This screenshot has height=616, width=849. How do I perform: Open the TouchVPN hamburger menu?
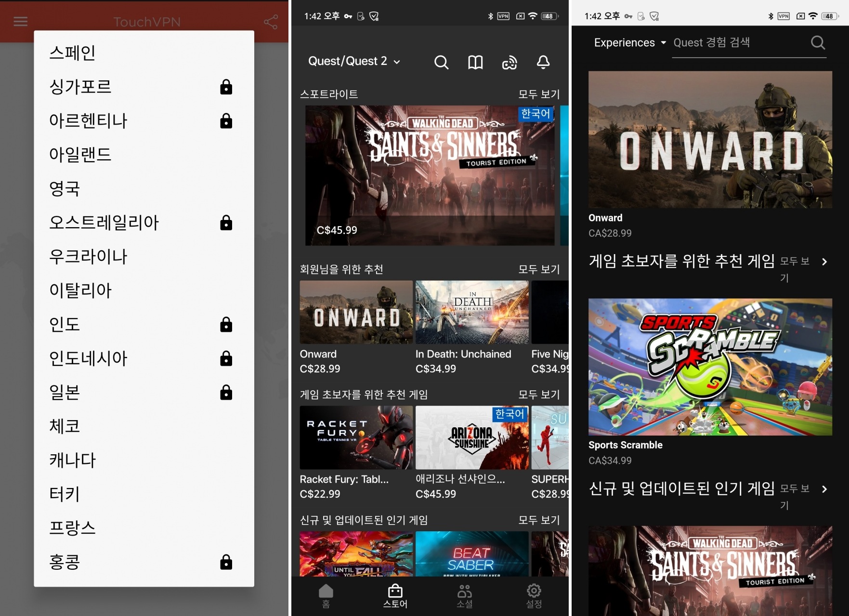(x=20, y=22)
